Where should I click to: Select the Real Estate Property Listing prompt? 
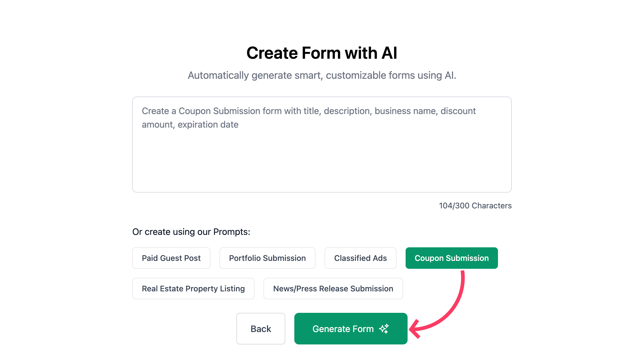pos(193,288)
